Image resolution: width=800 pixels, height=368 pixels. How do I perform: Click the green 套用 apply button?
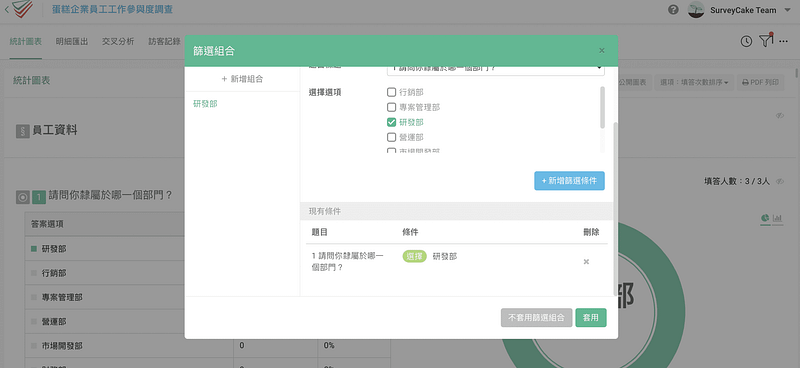(591, 317)
